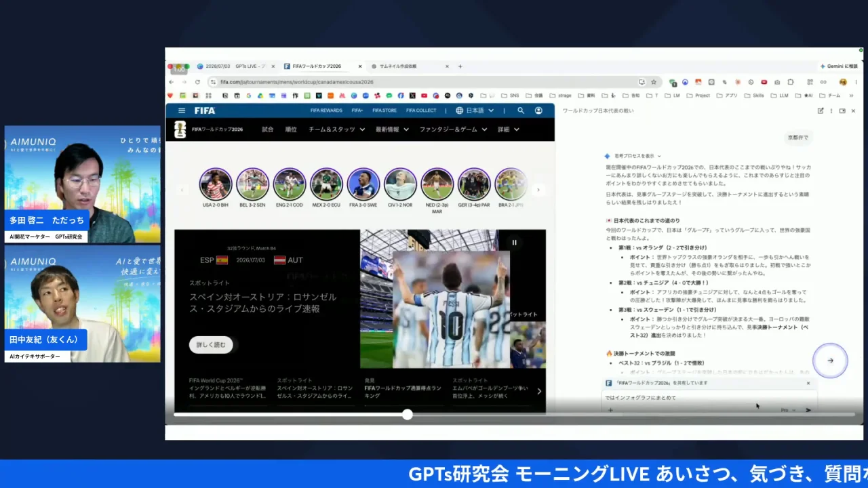
Task: Click the Chrome profile avatar
Action: 843,82
